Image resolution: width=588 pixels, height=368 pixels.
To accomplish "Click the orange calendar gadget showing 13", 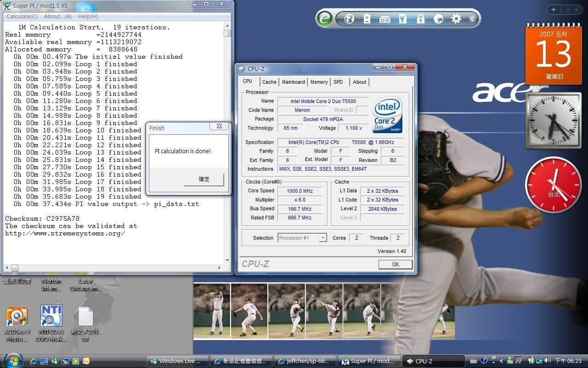I will [553, 53].
